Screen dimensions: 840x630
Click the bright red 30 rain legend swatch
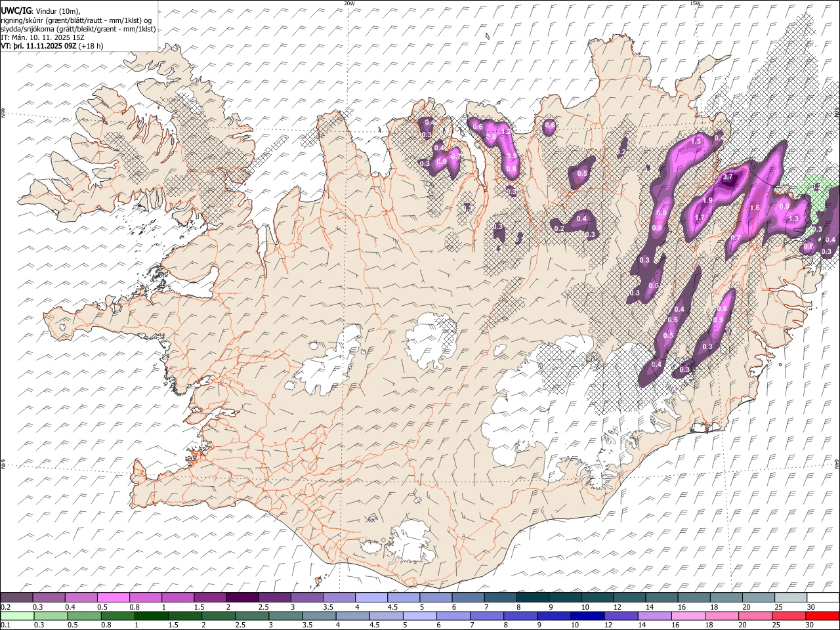click(x=822, y=616)
